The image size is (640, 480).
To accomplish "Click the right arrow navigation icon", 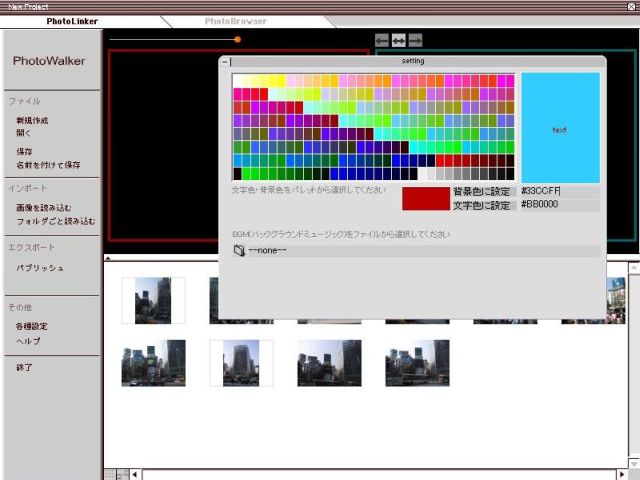I will click(x=415, y=40).
